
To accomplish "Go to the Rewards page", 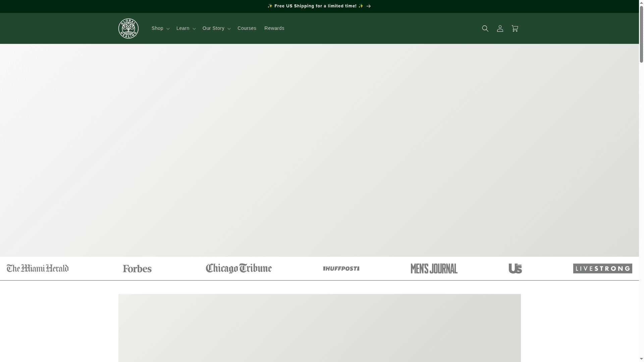I will [x=274, y=28].
